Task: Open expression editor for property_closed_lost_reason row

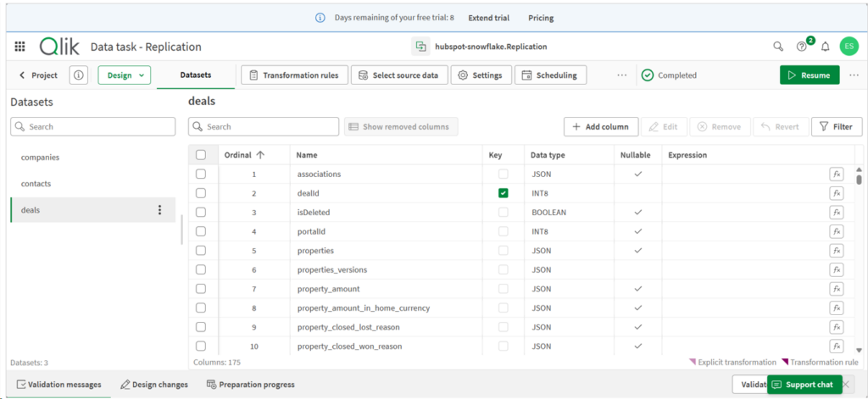Action: 836,327
